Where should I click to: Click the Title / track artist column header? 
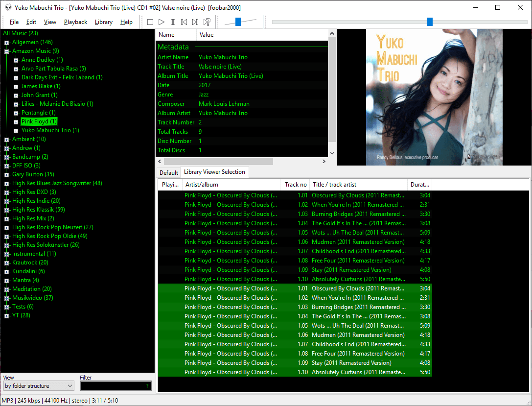point(358,185)
